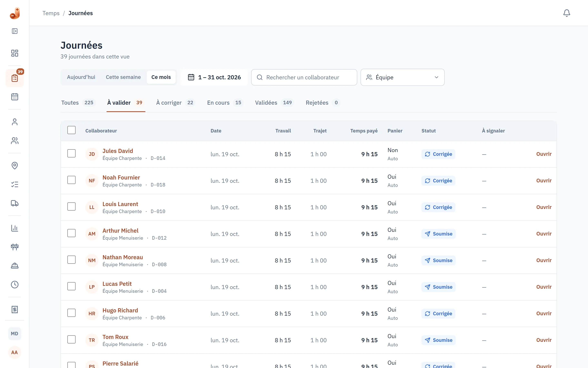
Task: Open the map pin location icon
Action: pos(14,166)
